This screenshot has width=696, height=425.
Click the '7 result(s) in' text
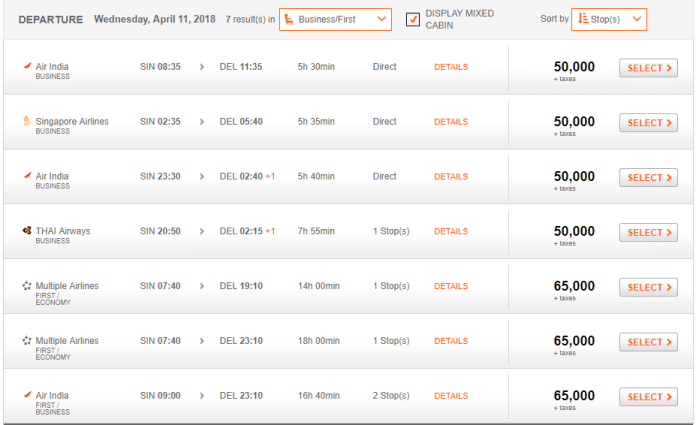(x=250, y=20)
